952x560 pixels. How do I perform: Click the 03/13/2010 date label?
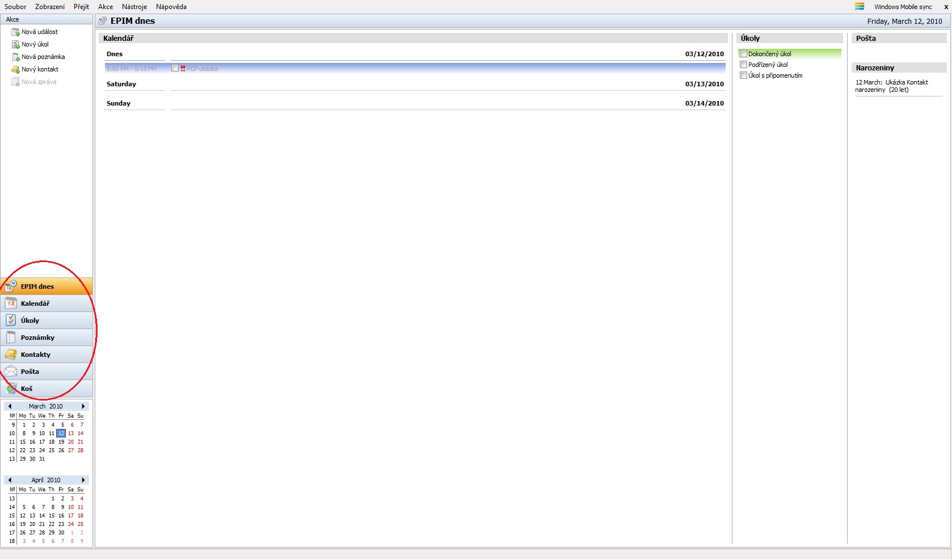click(x=705, y=84)
